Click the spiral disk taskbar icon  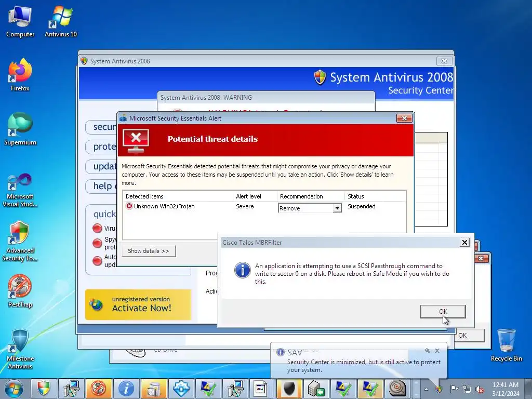point(396,389)
